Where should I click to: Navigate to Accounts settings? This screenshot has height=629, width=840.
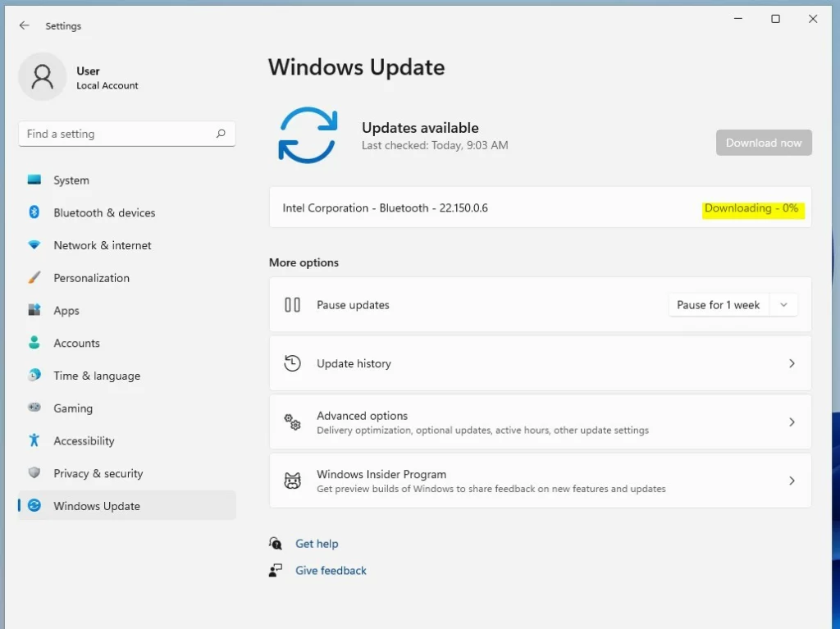click(x=127, y=343)
